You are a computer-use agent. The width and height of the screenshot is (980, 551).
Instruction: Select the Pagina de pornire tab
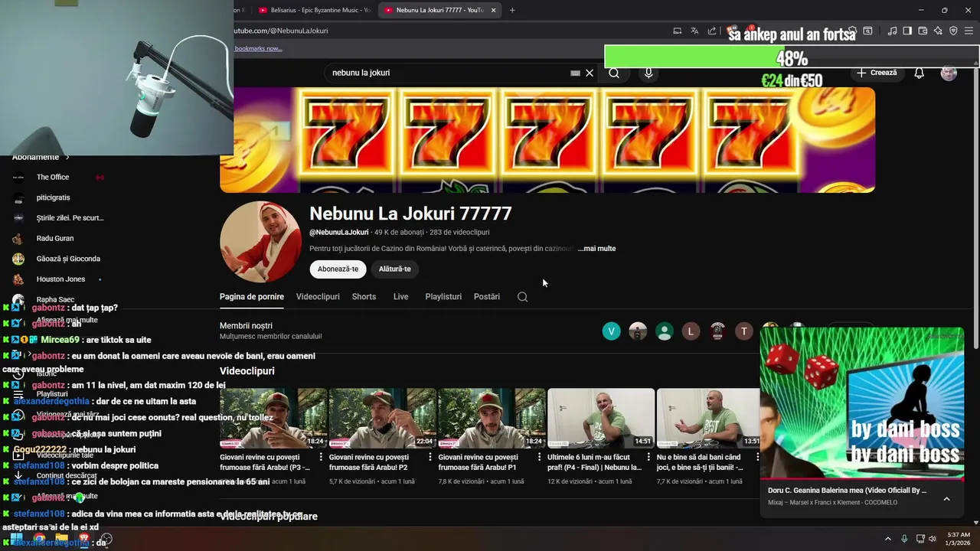click(252, 297)
